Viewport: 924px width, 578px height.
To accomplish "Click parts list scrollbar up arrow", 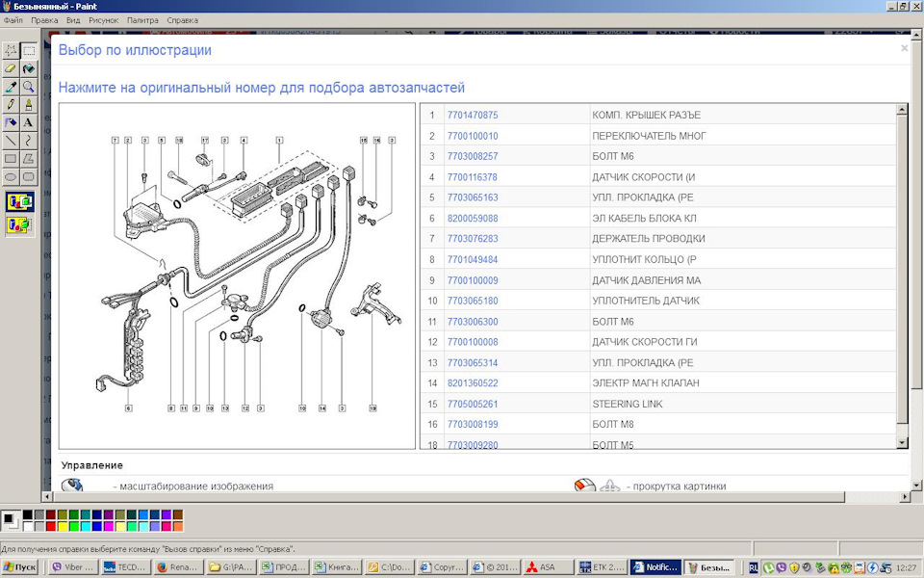I will click(x=902, y=110).
